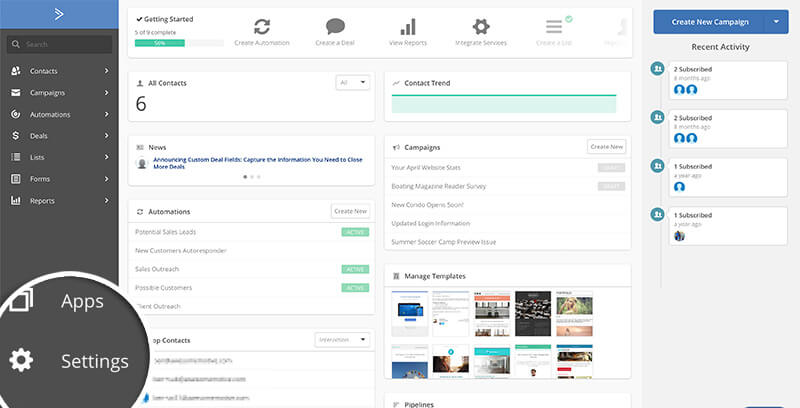Click the sidebar Search field
The width and height of the screenshot is (800, 408).
tap(59, 44)
